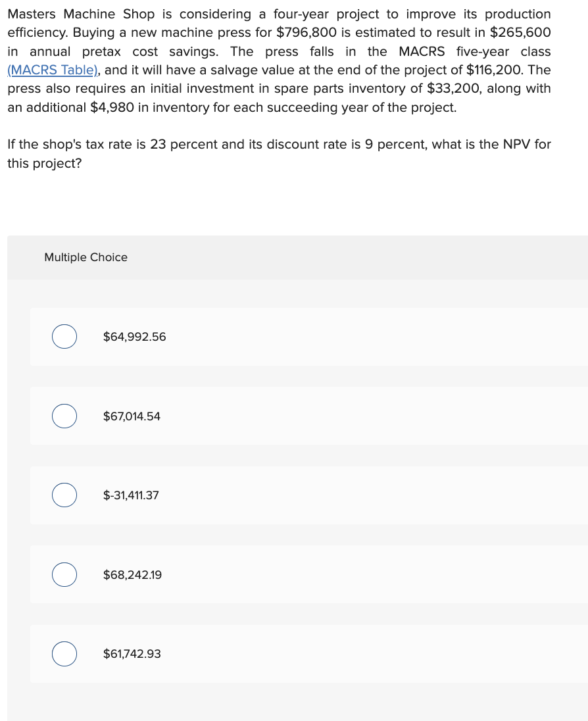Select the radio button for $64,992.56
This screenshot has width=588, height=721.
[64, 337]
